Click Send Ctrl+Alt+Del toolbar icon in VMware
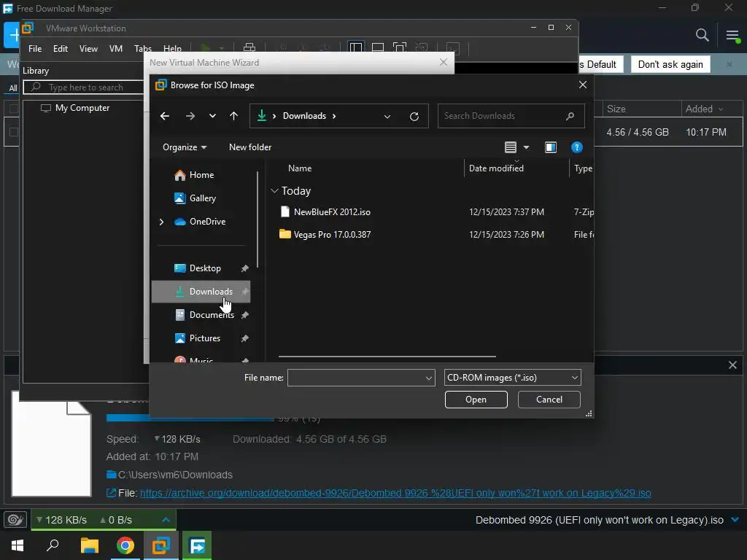 click(249, 47)
